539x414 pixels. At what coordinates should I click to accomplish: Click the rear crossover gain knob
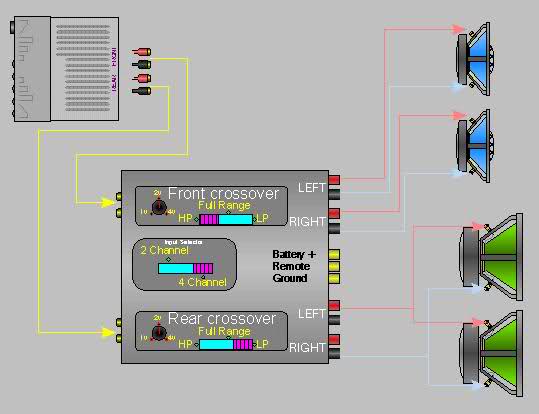click(159, 333)
